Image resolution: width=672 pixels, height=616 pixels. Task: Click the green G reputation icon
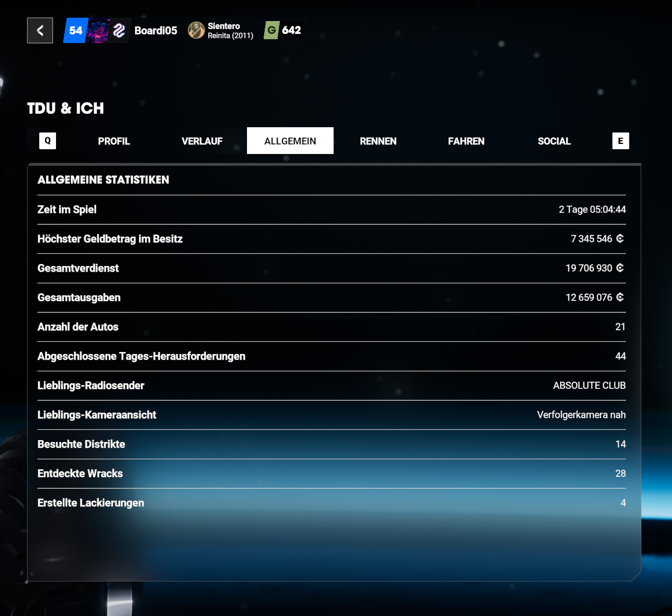point(271,30)
